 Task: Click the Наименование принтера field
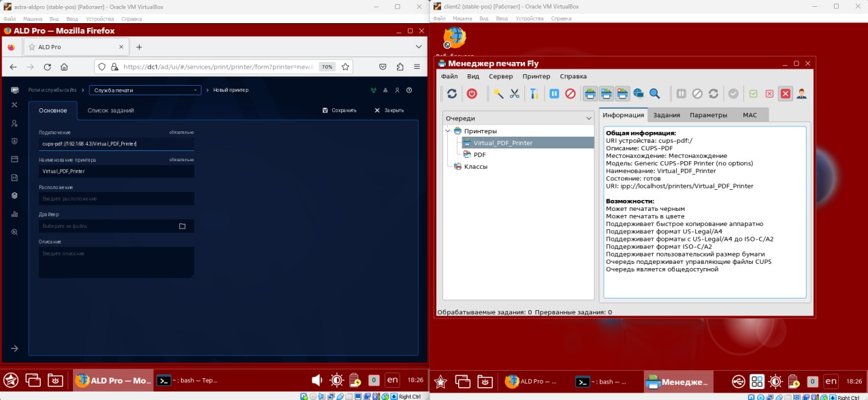click(x=116, y=171)
